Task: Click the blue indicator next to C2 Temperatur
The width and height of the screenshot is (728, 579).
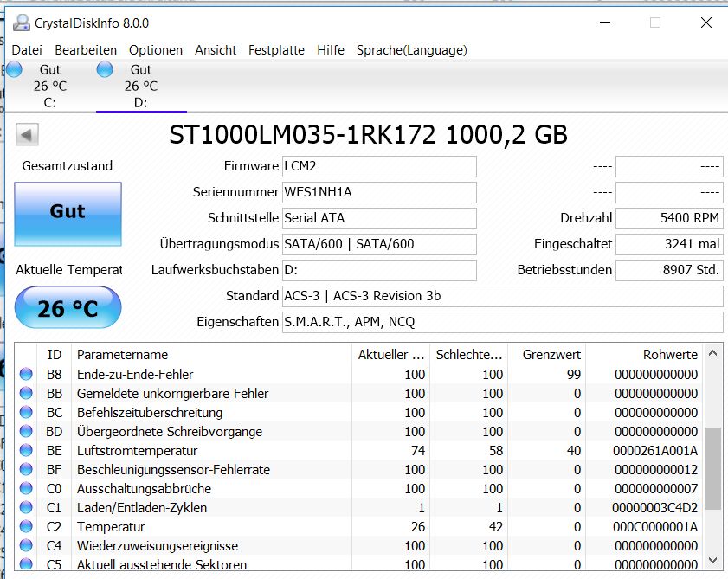Action: point(27,527)
